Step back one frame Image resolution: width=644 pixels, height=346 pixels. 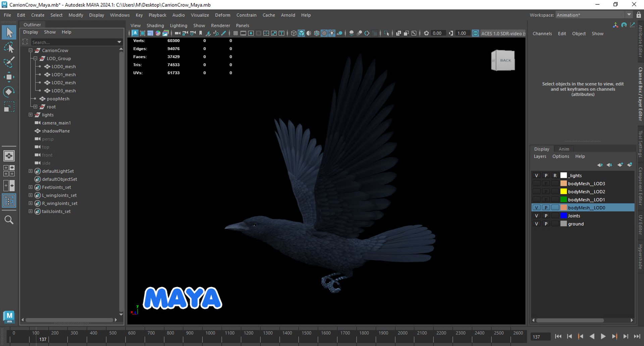[x=570, y=336]
